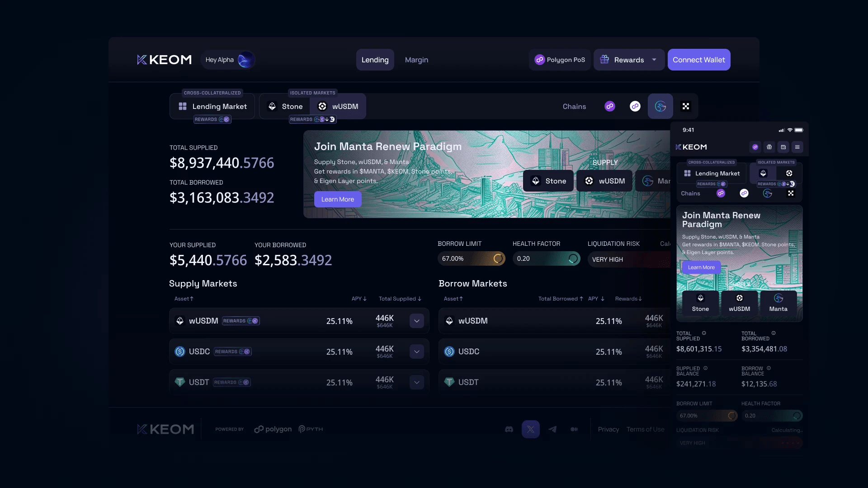
Task: Click the USDC row in Borrow Markets
Action: click(x=555, y=352)
